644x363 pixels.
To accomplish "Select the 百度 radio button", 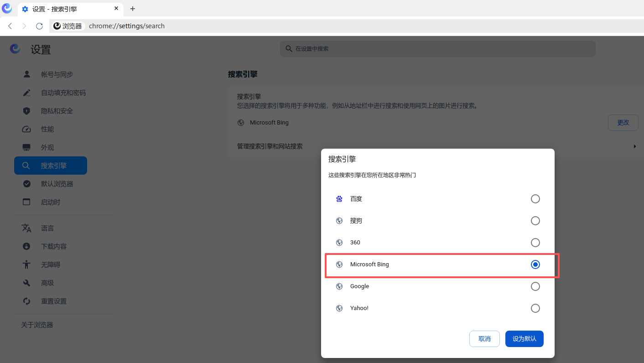I will click(535, 199).
